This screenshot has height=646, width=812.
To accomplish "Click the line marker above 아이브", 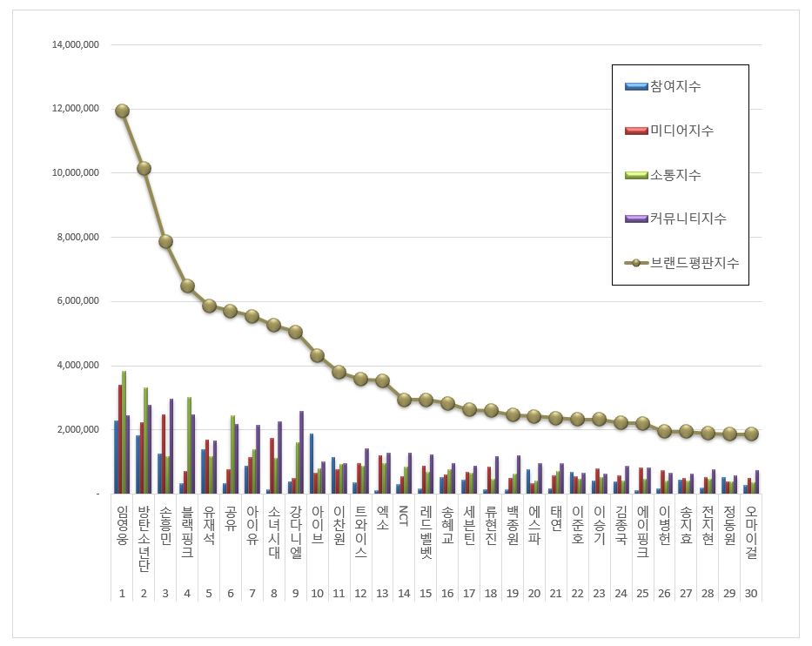I will point(318,355).
